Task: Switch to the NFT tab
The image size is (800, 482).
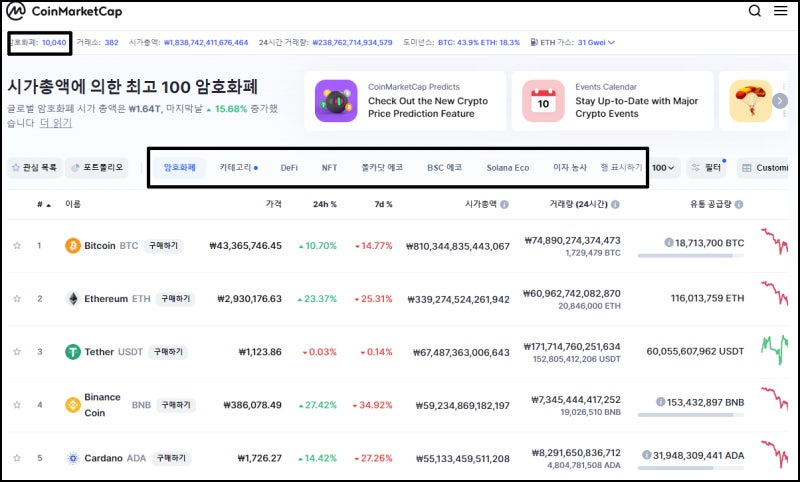Action: (x=329, y=167)
